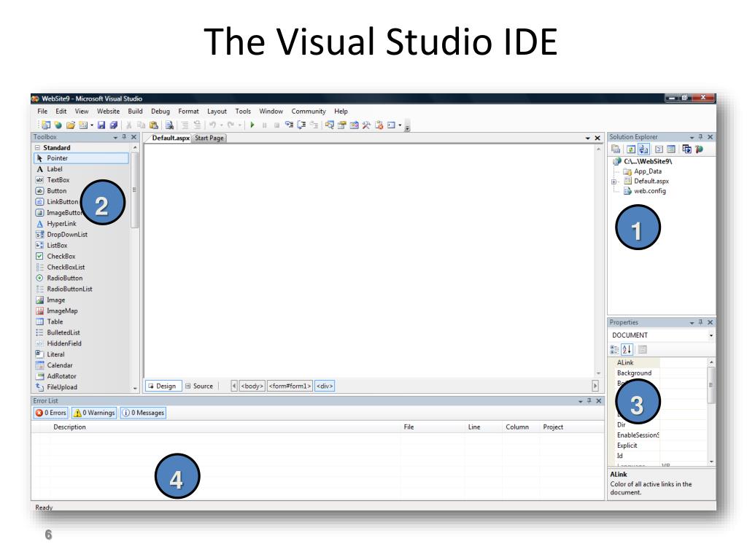Viewport: 747px width, 560px height.
Task: Open the File menu
Action: click(x=42, y=112)
